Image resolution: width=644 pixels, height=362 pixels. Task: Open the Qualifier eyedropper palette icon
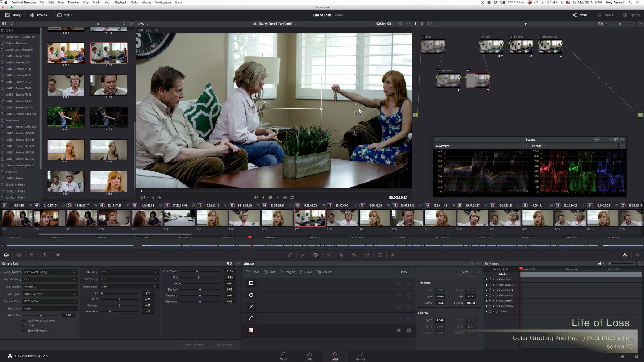click(303, 255)
